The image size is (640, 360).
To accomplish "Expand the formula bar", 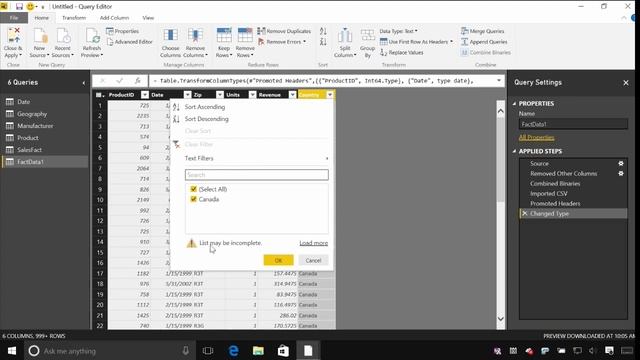I will point(499,81).
